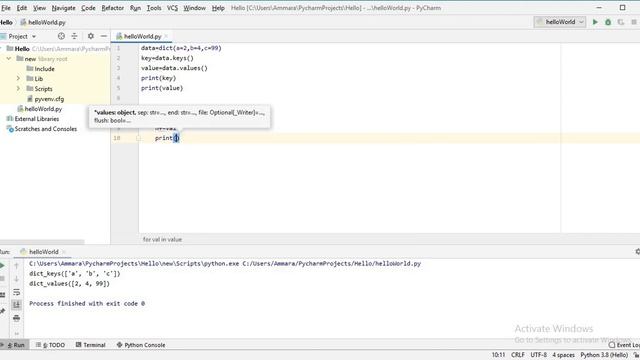This screenshot has width=640, height=360.
Task: Hide the Project tool window
Action: (104, 36)
